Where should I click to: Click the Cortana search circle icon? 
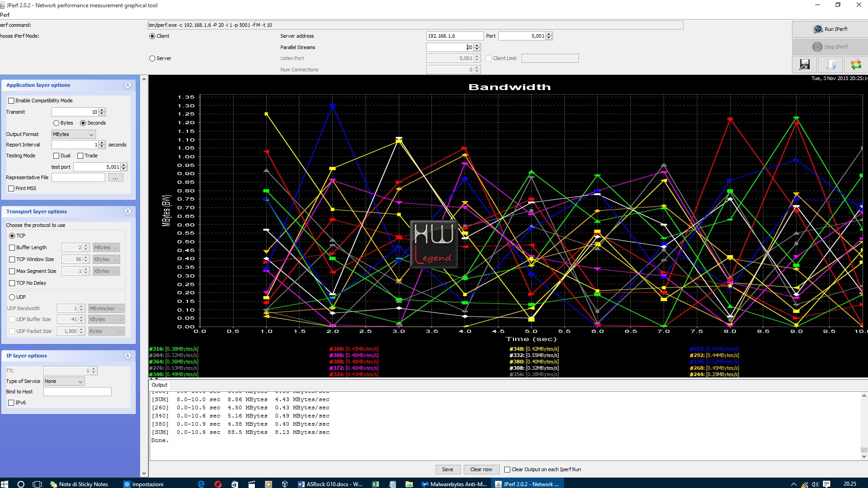click(20, 484)
